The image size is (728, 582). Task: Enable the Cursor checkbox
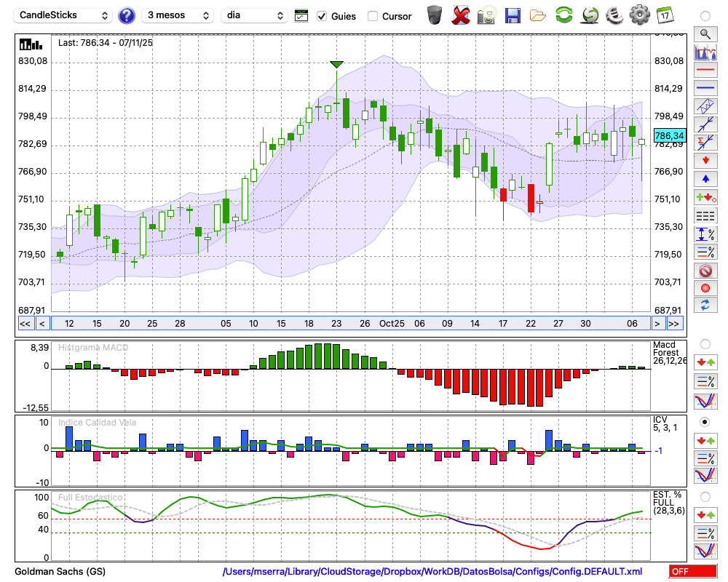click(373, 16)
